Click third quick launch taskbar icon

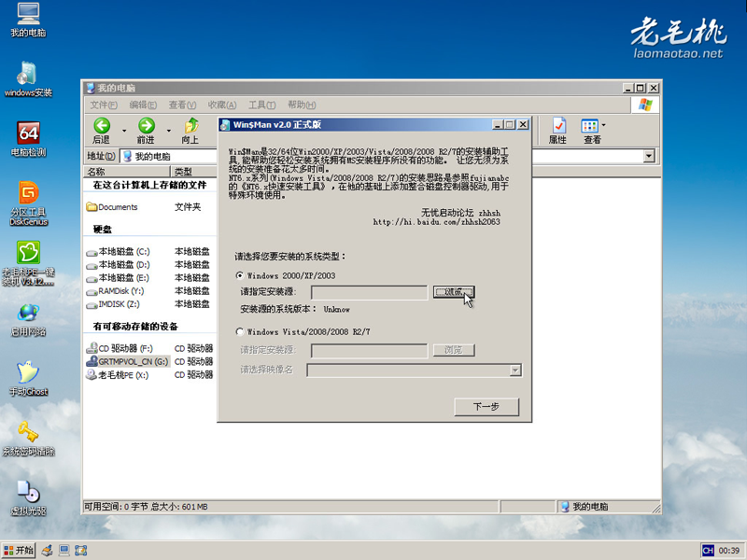pyautogui.click(x=80, y=551)
